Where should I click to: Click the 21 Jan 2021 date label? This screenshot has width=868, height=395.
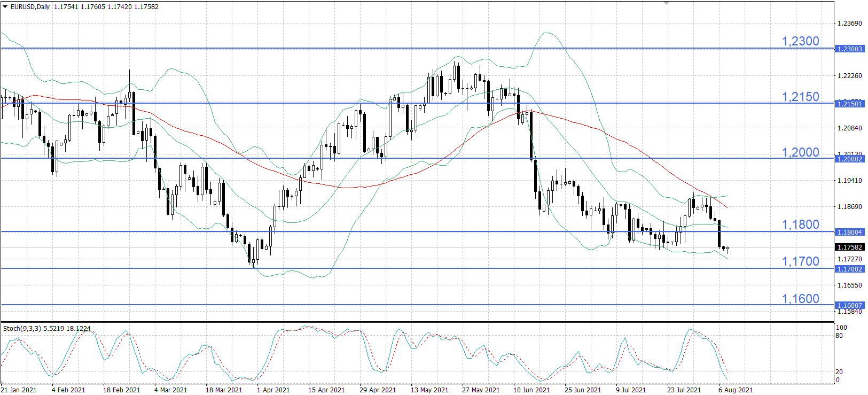[x=19, y=390]
